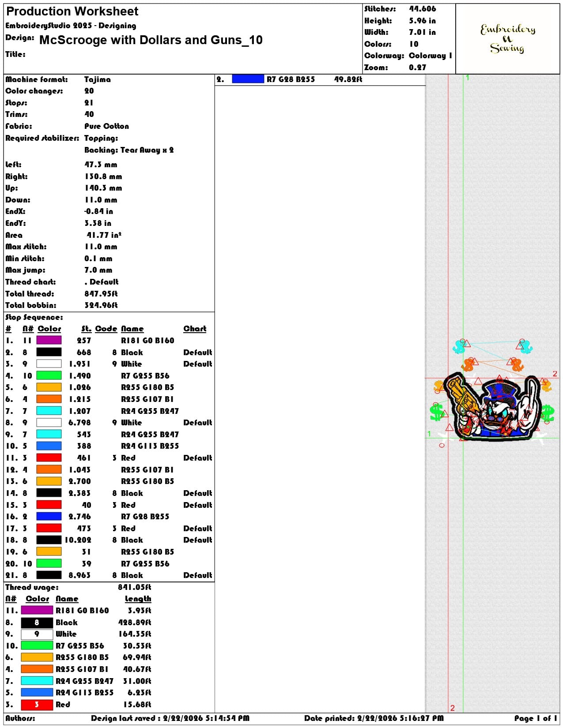Pick the Red swatch numbered 3 in Thread usage

tap(37, 704)
